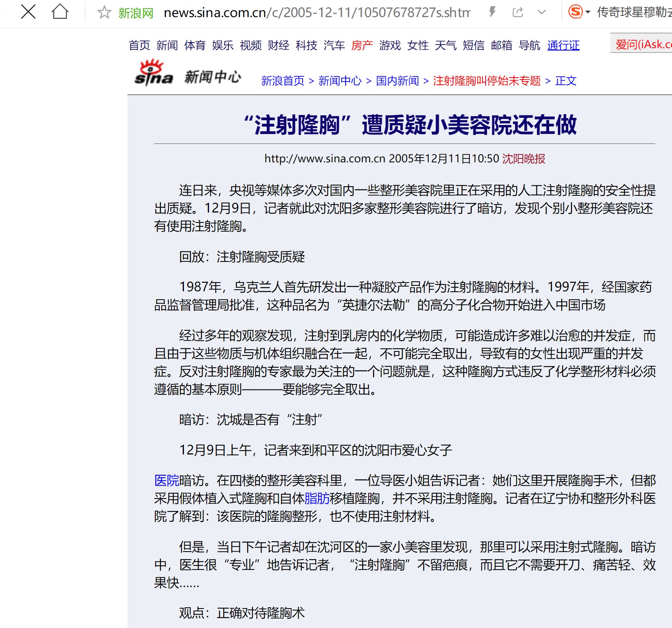The width and height of the screenshot is (672, 628).
Task: Click the search box with 传奇球星穆勒
Action: [x=634, y=12]
